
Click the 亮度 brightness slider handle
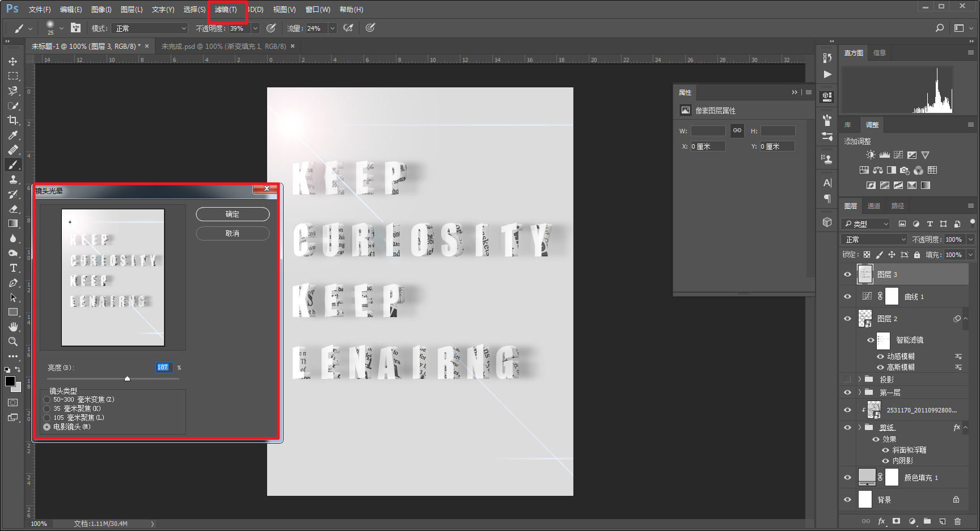127,378
